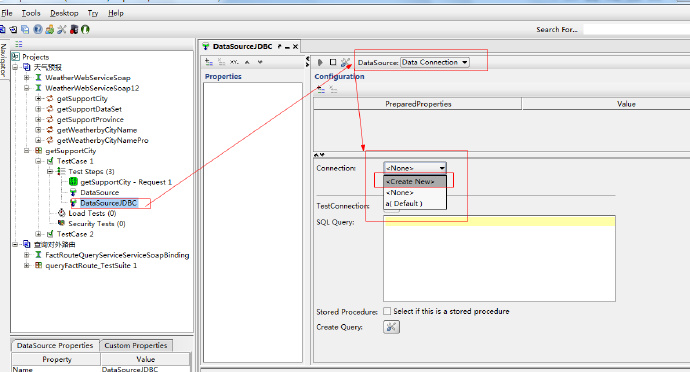Click the sort properties XY icon
690x372 pixels.
235,63
